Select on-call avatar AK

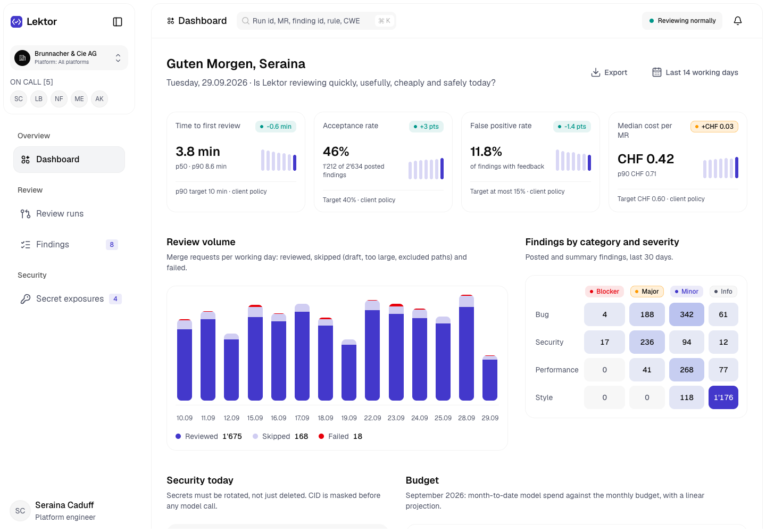tap(99, 99)
